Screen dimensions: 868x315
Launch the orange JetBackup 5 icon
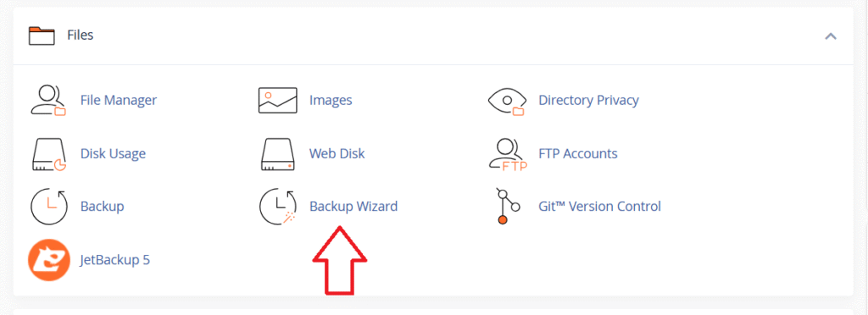(x=48, y=260)
